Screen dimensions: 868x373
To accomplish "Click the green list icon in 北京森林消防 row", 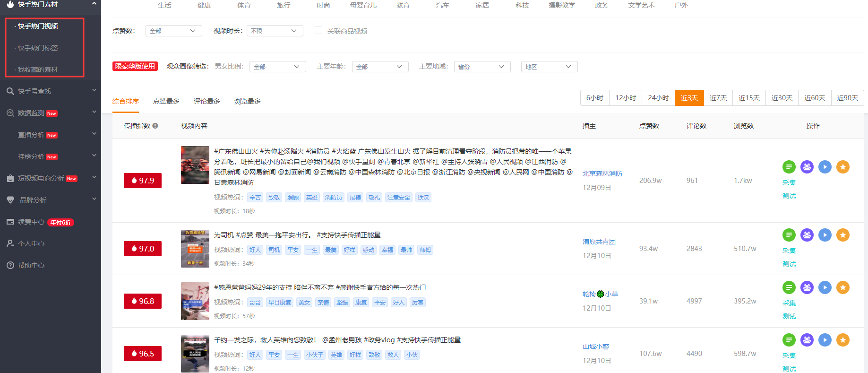I will (789, 167).
